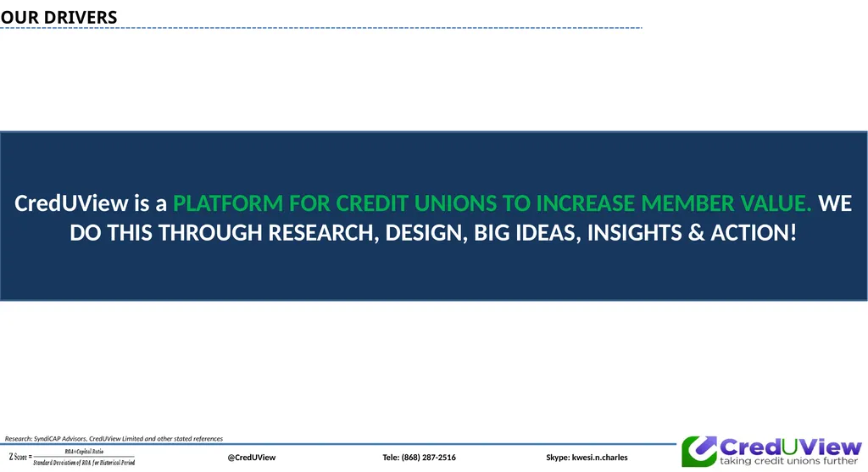Click the 'DO THIS THROUGH RESEARCH, DESIGN' line

point(433,232)
